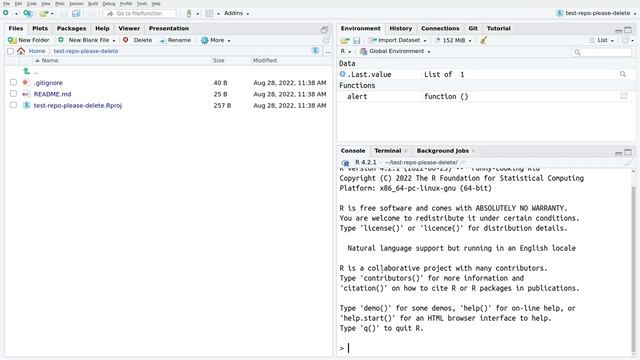Screen dimensions: 640x360
Task: Tick the README.md checkbox
Action: coord(13,93)
